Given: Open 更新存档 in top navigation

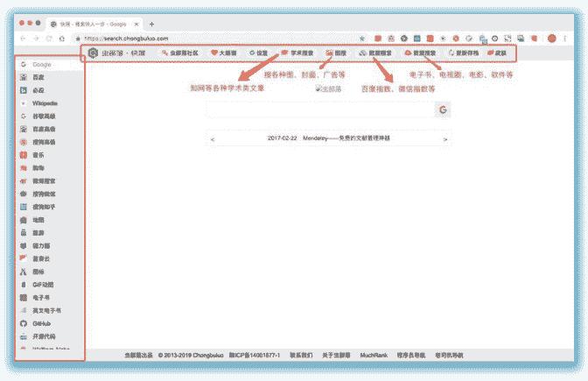Looking at the screenshot, I should pos(464,53).
